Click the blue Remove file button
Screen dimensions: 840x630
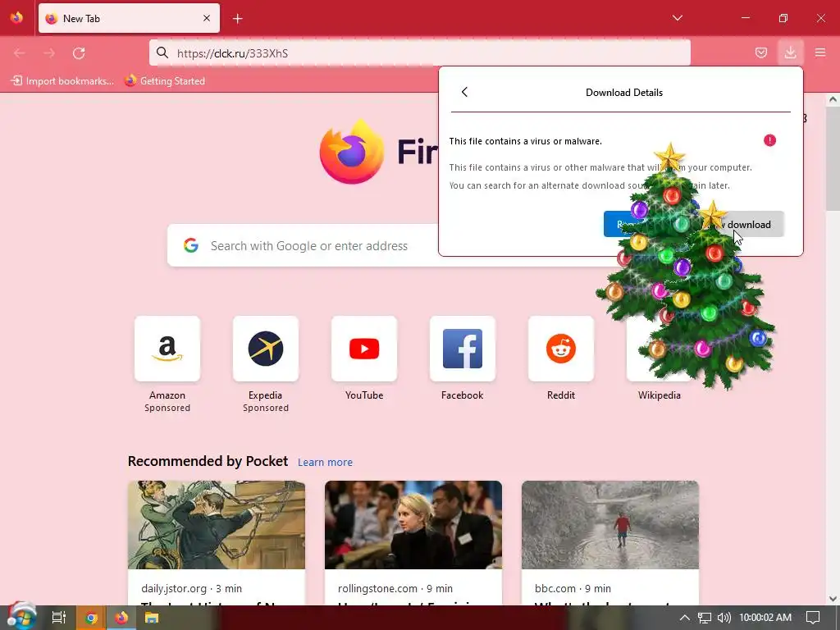coord(623,224)
